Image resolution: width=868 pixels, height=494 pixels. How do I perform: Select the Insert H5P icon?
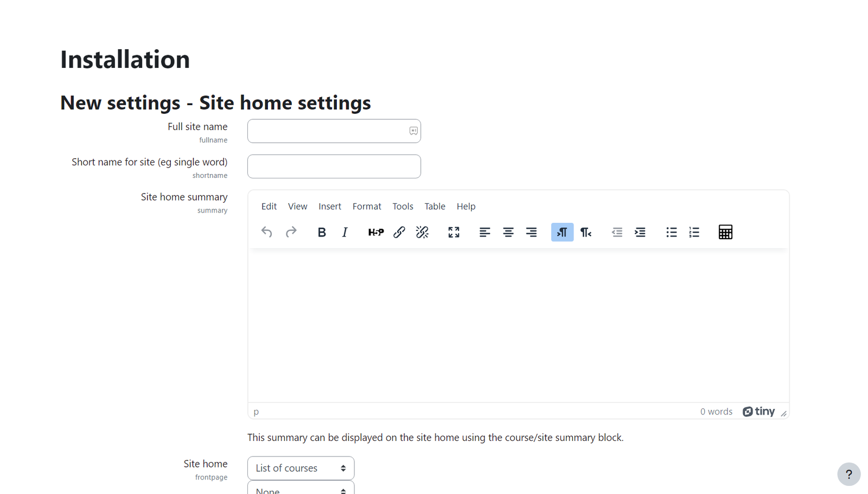[x=375, y=232]
